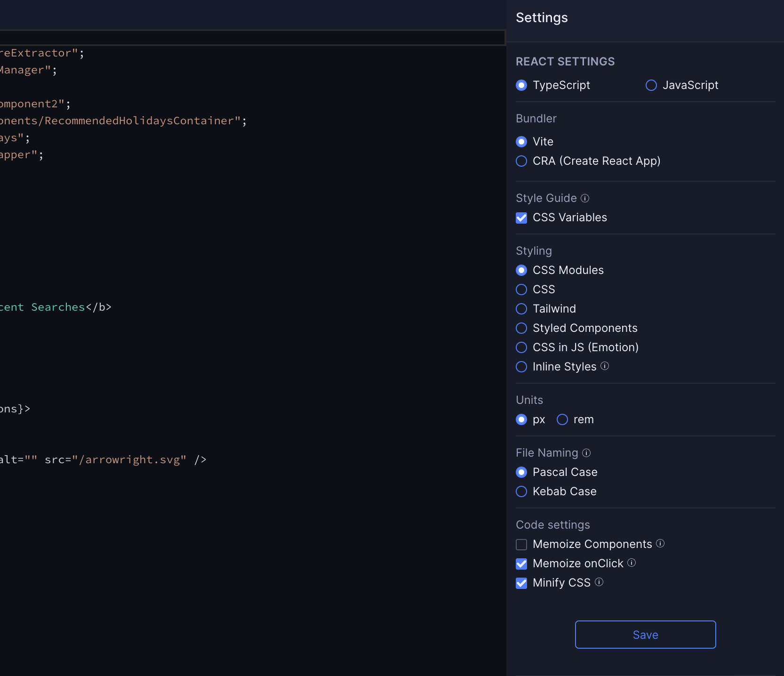The height and width of the screenshot is (676, 784).
Task: Pick CSS in JS (Emotion) styling
Action: pyautogui.click(x=521, y=347)
